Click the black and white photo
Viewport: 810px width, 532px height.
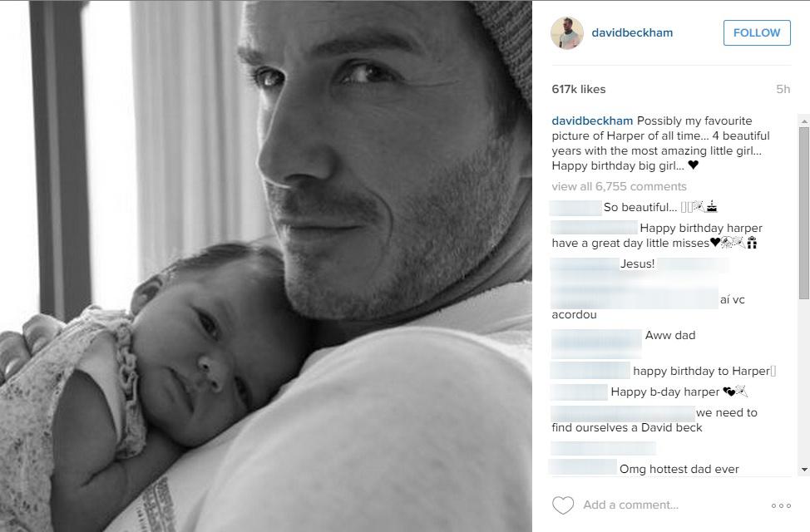(x=266, y=266)
